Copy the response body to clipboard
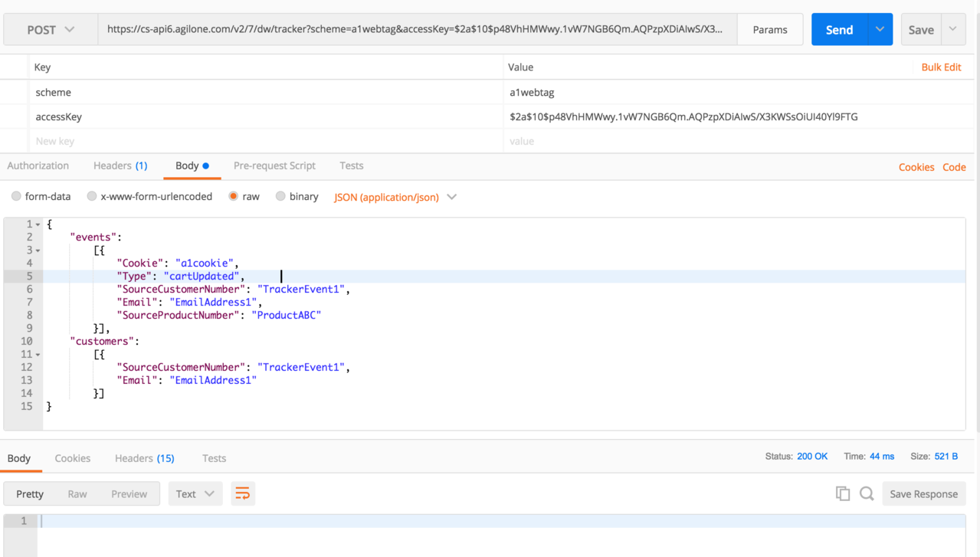Viewport: 980px width, 557px height. tap(842, 493)
